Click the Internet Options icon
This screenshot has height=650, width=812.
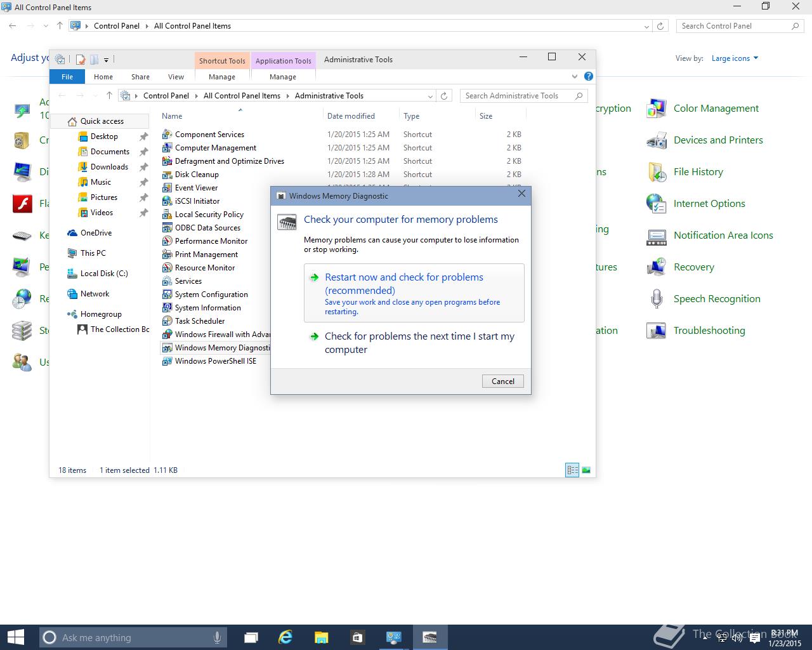pos(656,204)
